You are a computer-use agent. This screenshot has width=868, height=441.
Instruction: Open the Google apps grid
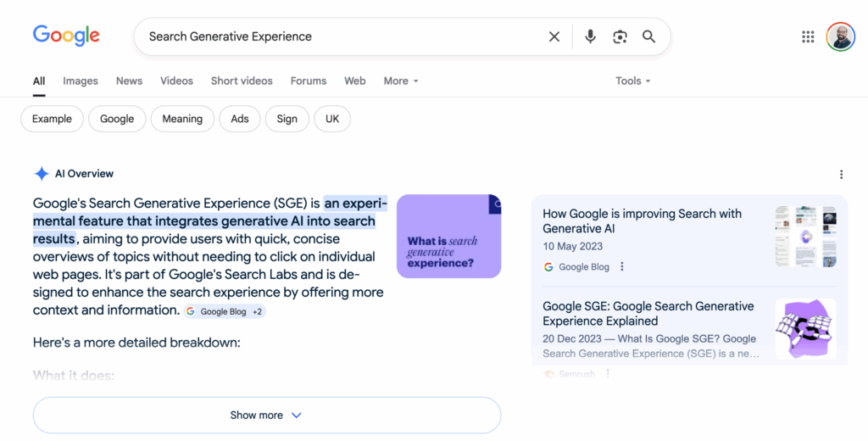click(808, 36)
